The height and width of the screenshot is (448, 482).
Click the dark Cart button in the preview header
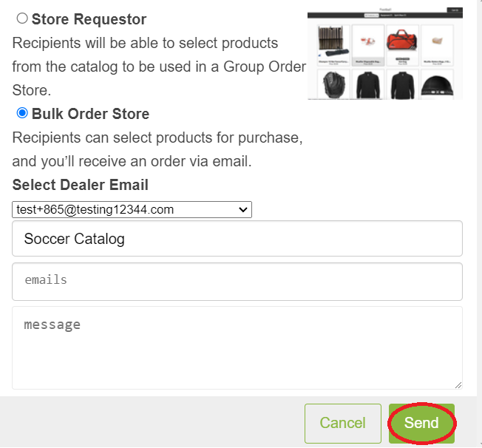coord(455,10)
